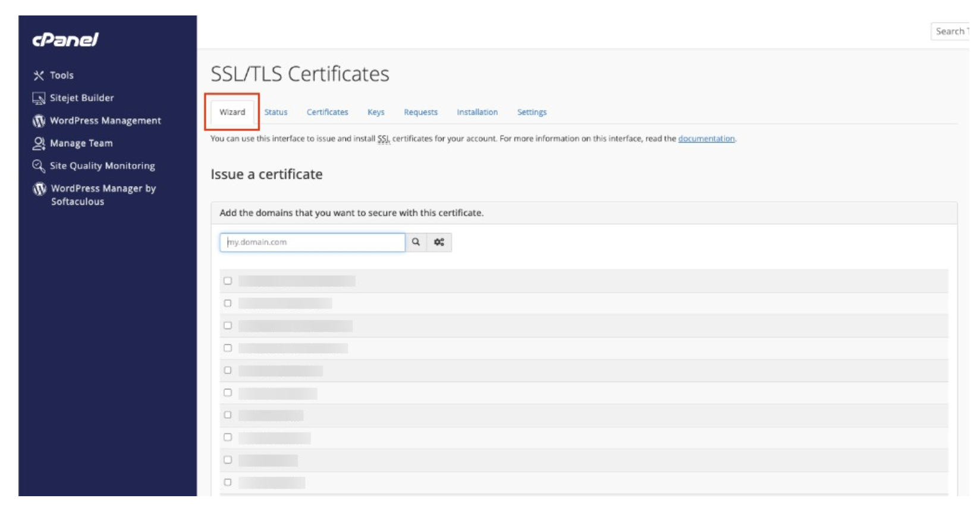Enable the last visible domain checkbox
This screenshot has width=980, height=517.
click(x=228, y=483)
